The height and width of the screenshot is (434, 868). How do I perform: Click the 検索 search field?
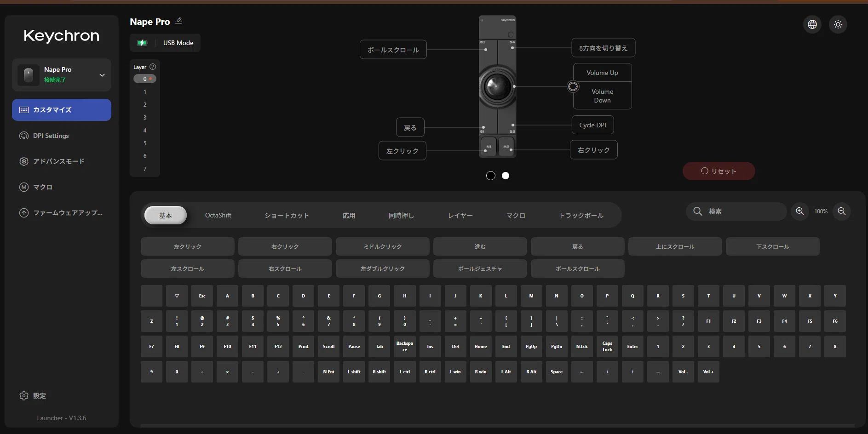point(736,211)
